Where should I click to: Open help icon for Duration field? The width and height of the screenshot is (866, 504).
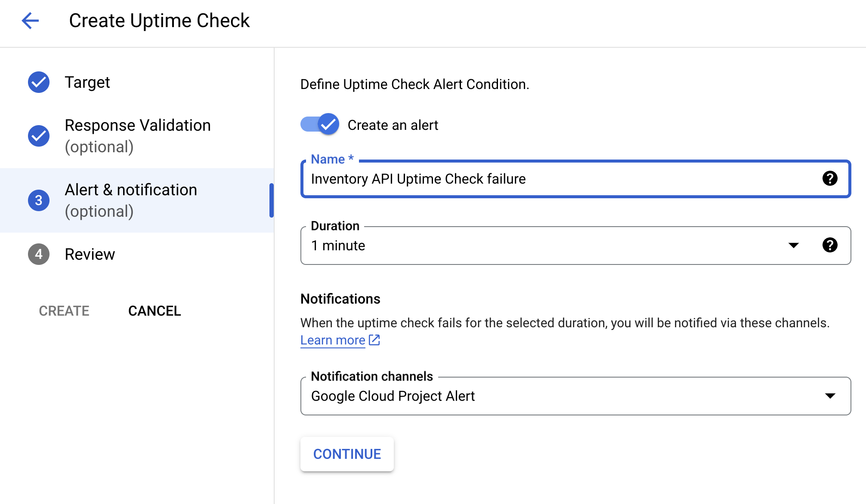point(829,245)
